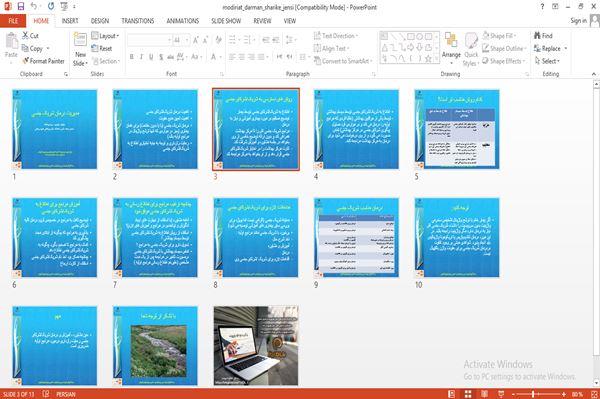Click the Copy button
Viewport: 600px width, 399px height.
[32, 48]
